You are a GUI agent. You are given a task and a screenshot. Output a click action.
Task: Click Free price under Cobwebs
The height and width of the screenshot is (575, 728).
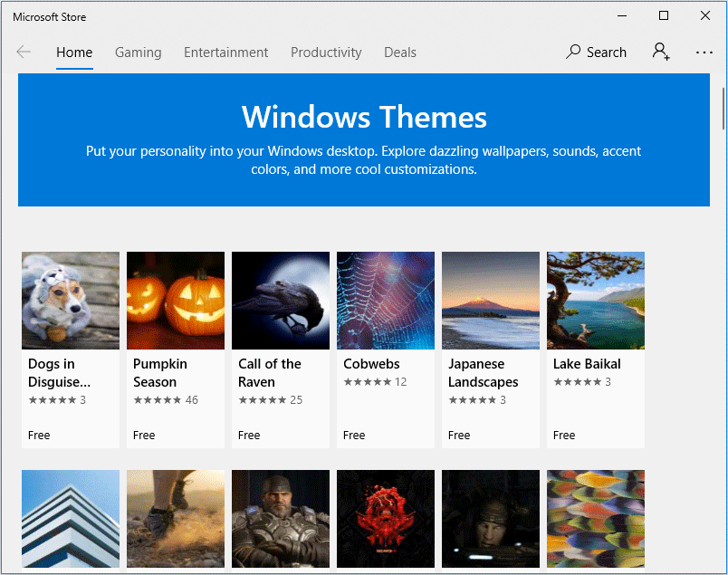[x=354, y=436]
